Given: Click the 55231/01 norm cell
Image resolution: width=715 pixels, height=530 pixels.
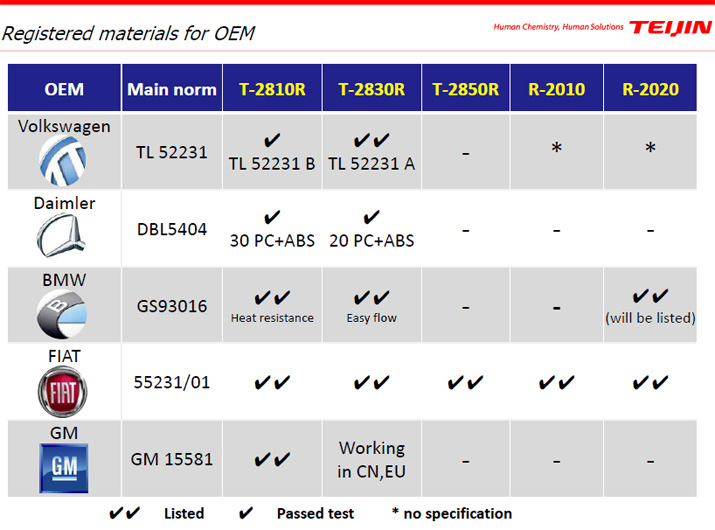Looking at the screenshot, I should point(172,382).
